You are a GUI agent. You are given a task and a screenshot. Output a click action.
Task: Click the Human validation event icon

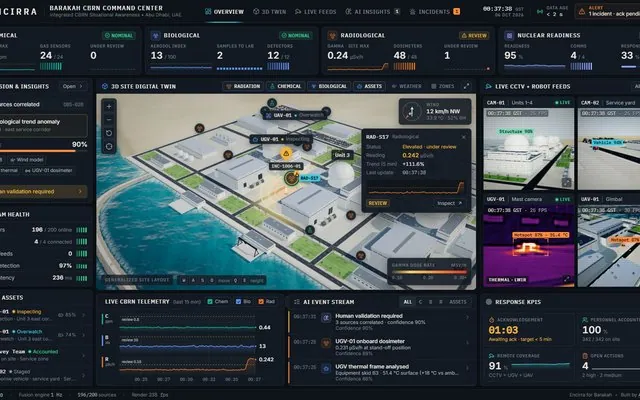[x=326, y=318]
